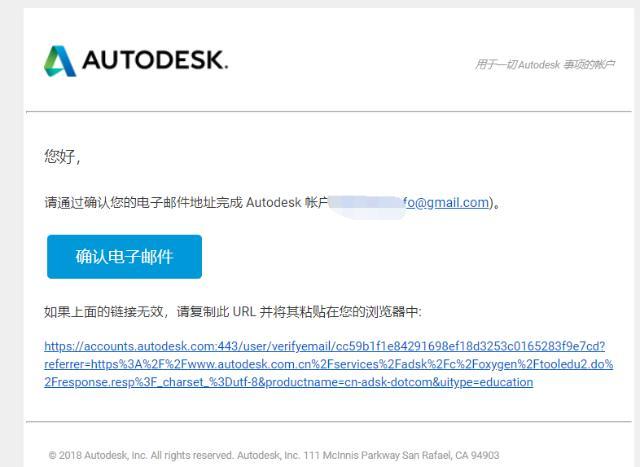Click the © 2018 Autodesk copyright notice
Image resolution: width=640 pixels, height=467 pixels.
140,455
